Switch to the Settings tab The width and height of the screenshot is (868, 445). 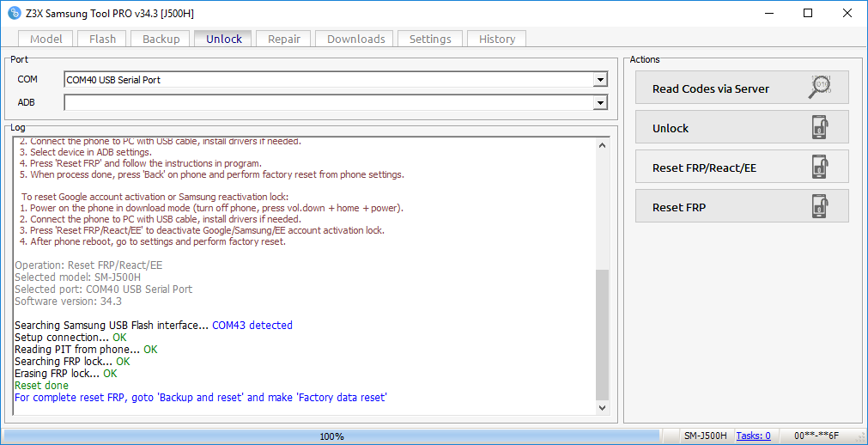click(430, 39)
